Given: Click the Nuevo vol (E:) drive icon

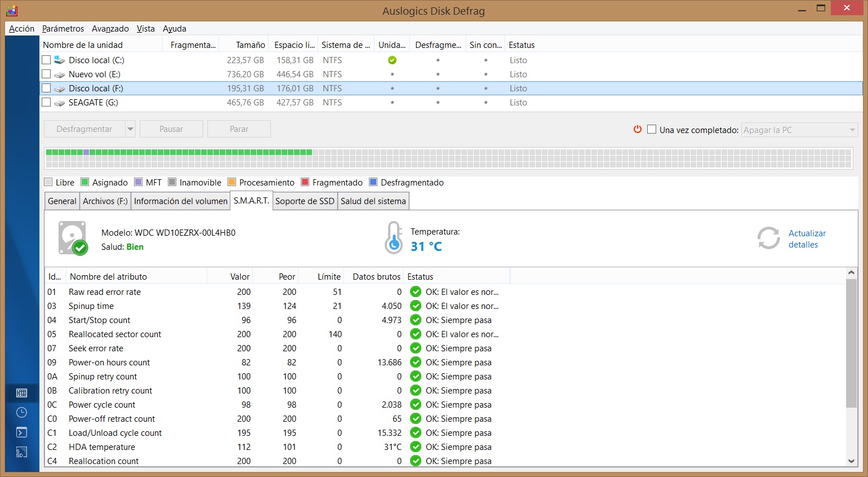Looking at the screenshot, I should 59,74.
